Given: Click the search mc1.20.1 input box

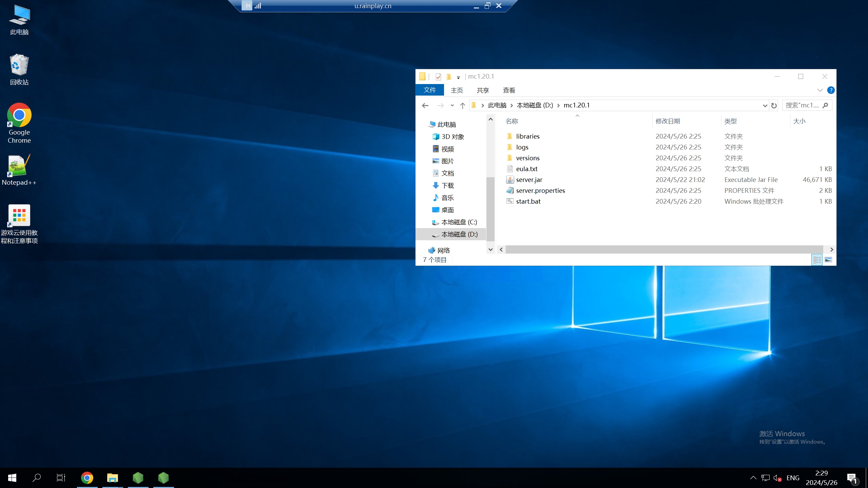Looking at the screenshot, I should click(803, 105).
